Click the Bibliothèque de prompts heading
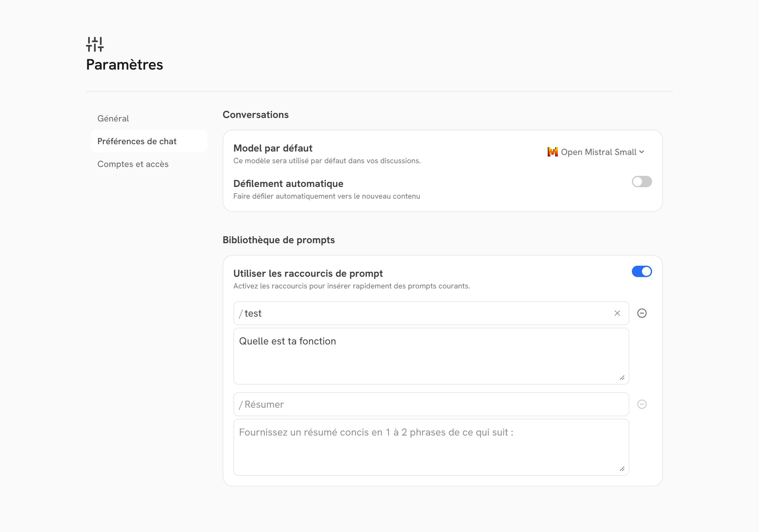The image size is (759, 532). (x=278, y=240)
